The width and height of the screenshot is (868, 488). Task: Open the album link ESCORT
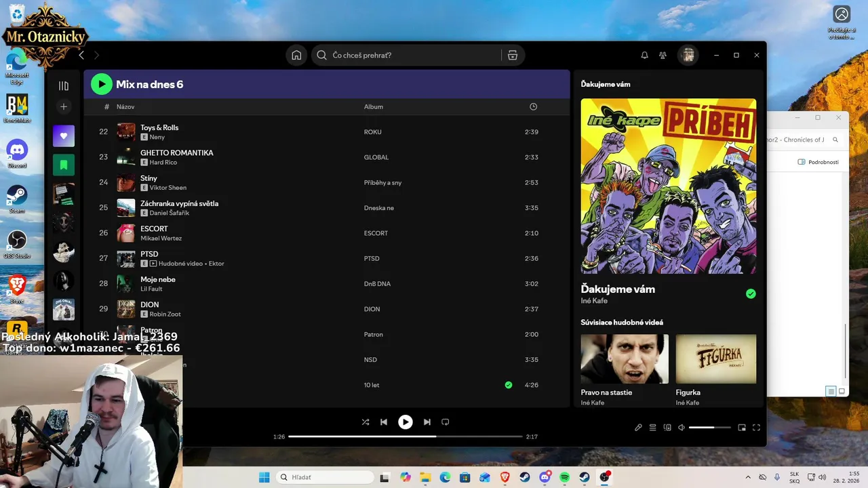376,233
